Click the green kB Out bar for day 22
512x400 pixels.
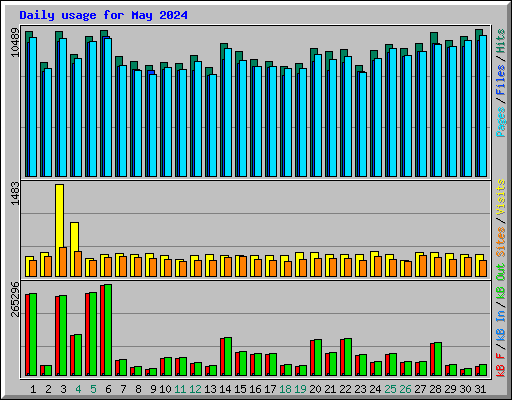348,357
